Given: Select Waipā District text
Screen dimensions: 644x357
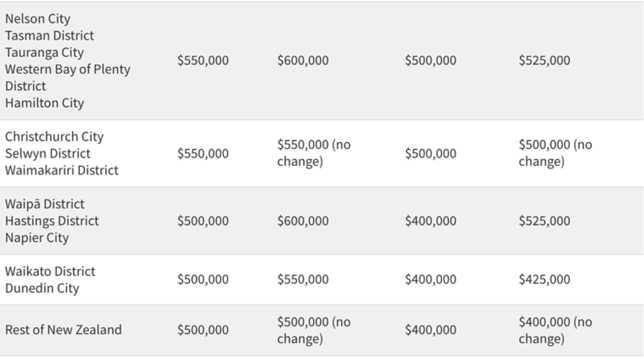Looking at the screenshot, I should 45,204.
